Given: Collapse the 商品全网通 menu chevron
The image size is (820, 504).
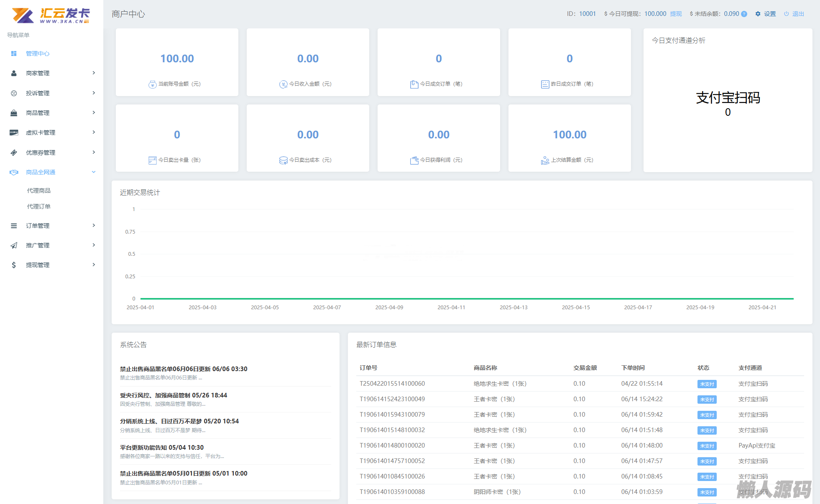Looking at the screenshot, I should click(94, 172).
